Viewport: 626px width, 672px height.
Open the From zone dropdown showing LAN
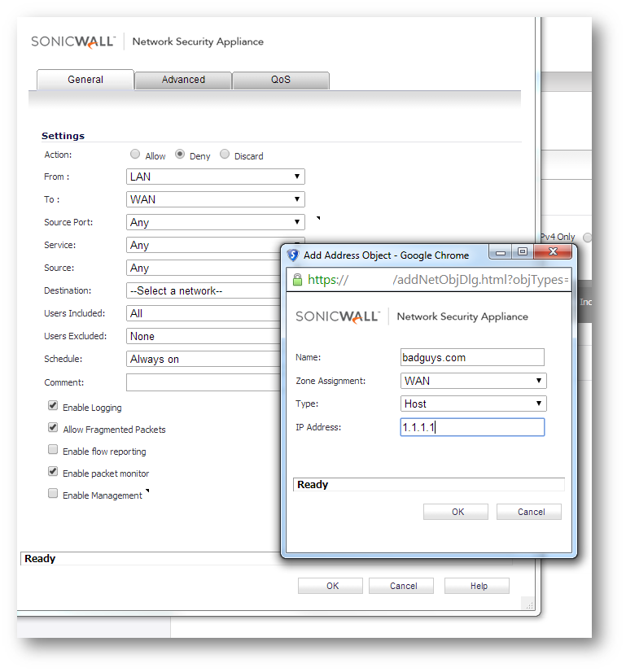pyautogui.click(x=216, y=177)
